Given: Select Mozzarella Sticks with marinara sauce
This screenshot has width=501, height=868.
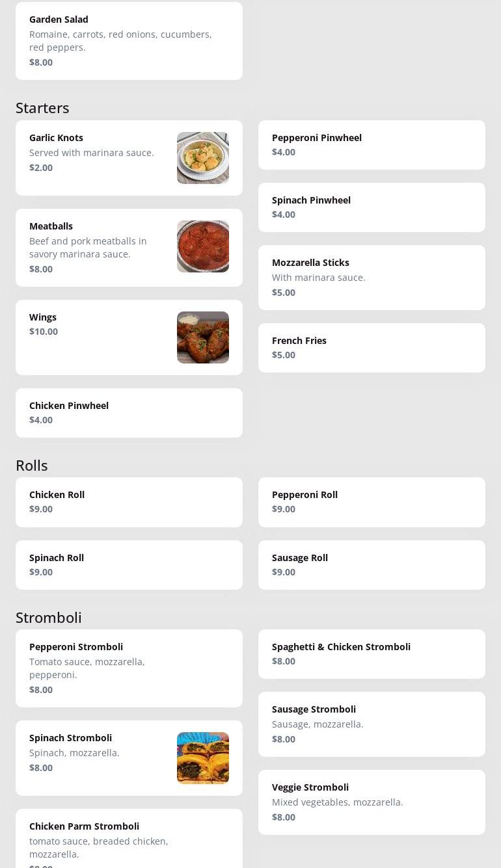Looking at the screenshot, I should (x=371, y=278).
